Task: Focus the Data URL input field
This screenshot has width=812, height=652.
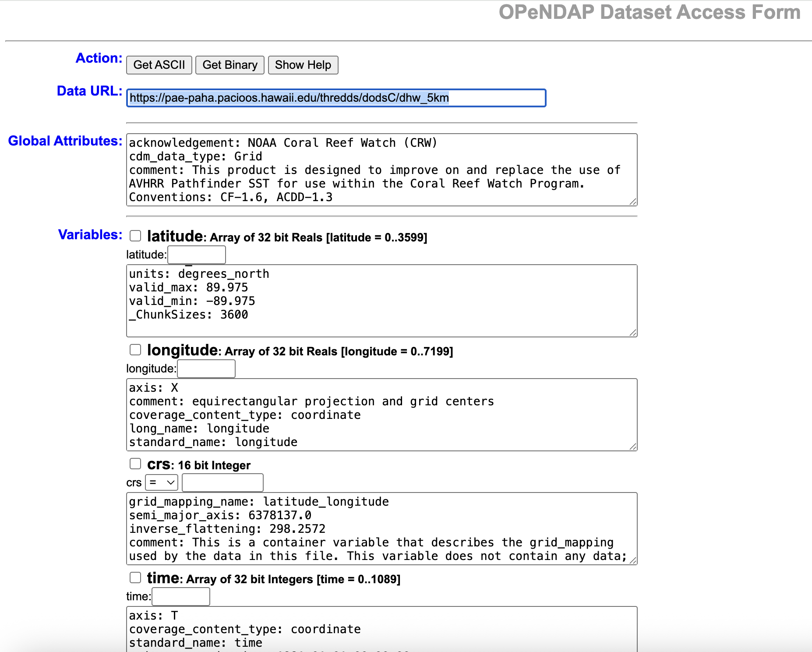Action: tap(336, 98)
